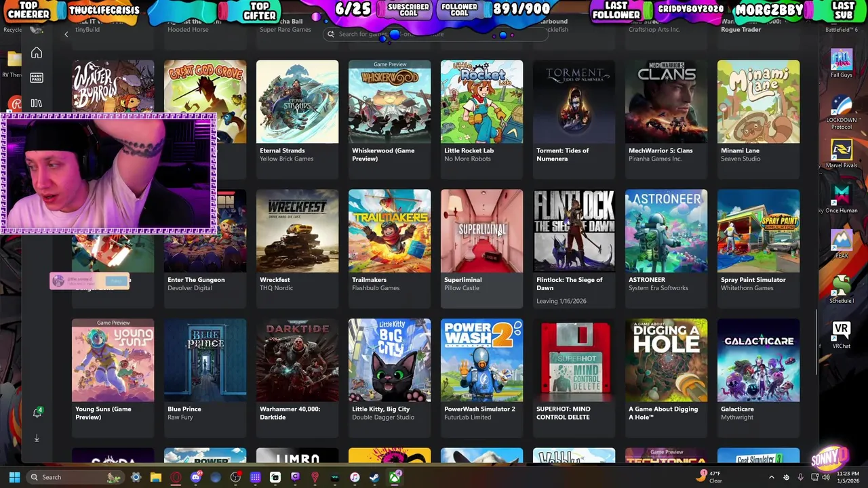Open the ASTRONEER game cover

pos(666,231)
